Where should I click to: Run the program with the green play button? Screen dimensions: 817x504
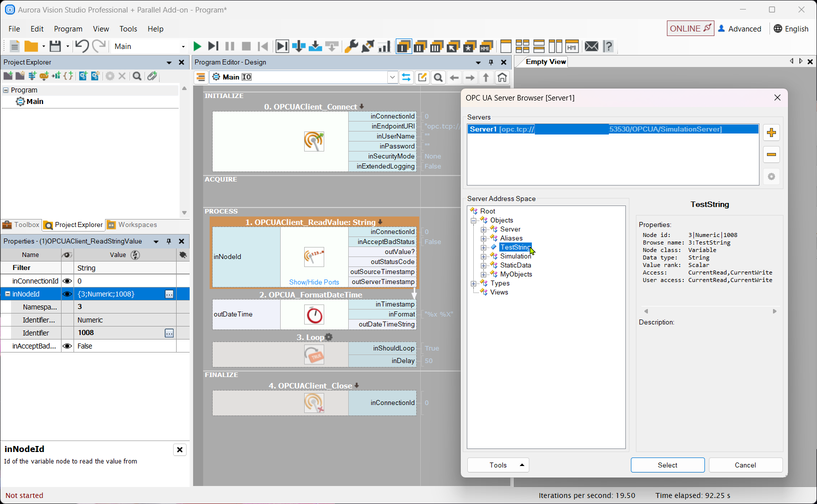[x=197, y=46]
